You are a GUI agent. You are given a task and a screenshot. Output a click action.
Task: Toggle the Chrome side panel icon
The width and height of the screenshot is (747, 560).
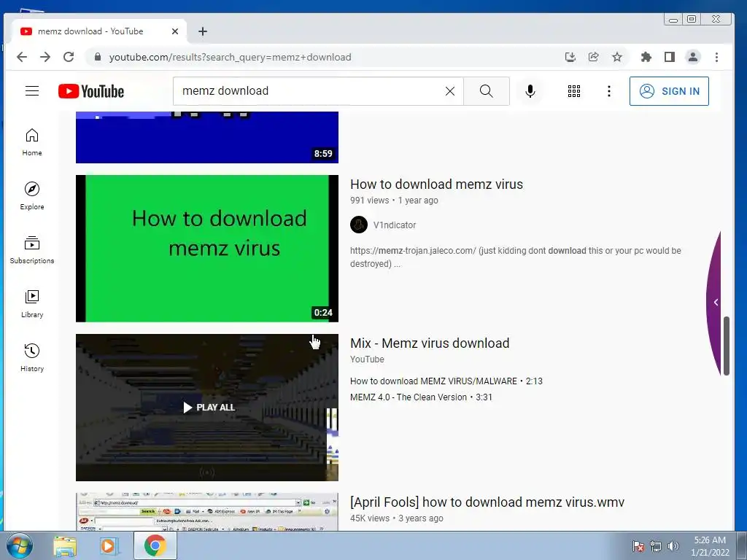tap(670, 57)
